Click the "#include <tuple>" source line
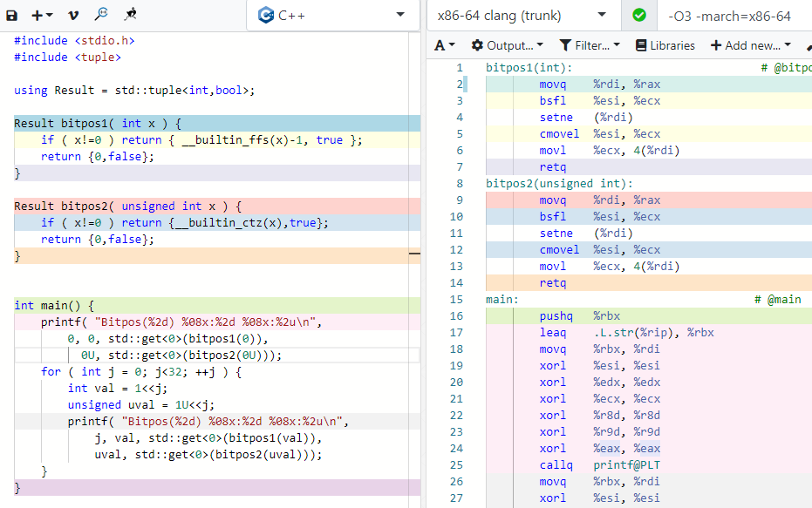The width and height of the screenshot is (812, 508). 67,57
